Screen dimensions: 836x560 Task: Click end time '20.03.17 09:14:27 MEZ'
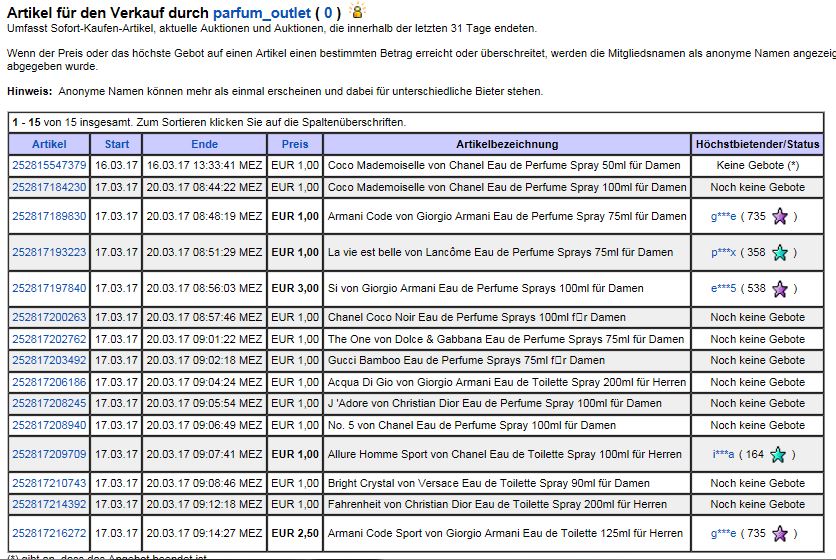pos(204,533)
